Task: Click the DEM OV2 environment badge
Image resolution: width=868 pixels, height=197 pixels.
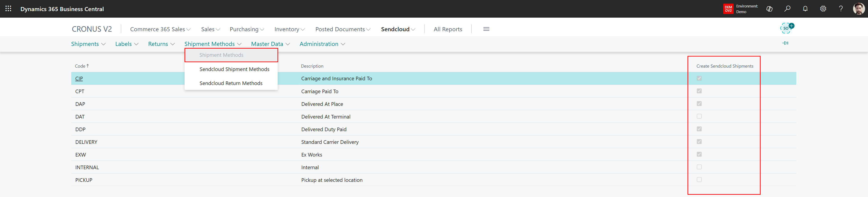Action: tap(728, 9)
